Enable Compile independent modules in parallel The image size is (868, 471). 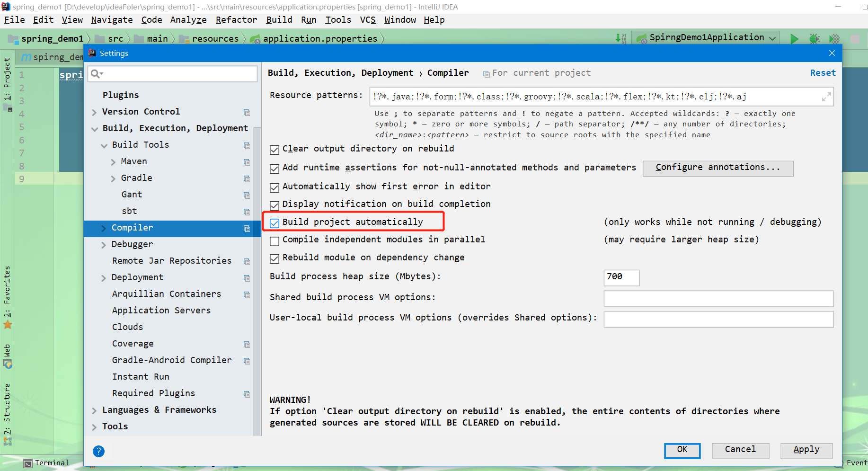pos(275,241)
